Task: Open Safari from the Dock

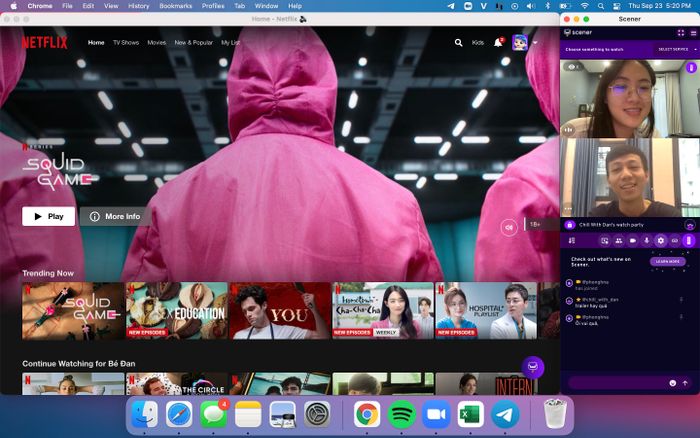Action: 179,415
